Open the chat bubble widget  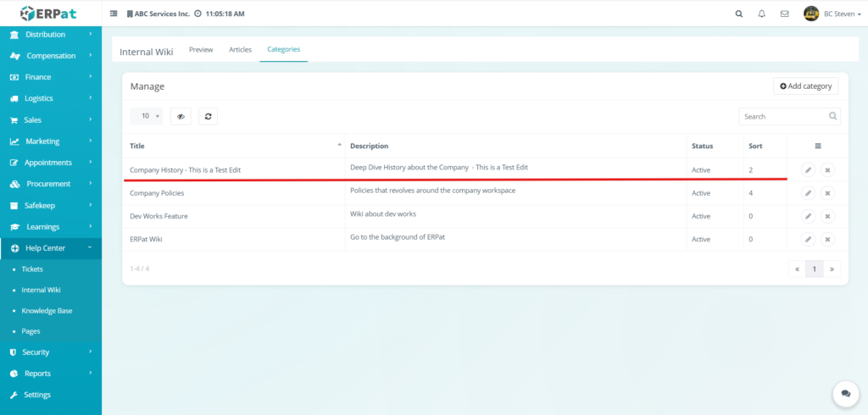pyautogui.click(x=845, y=394)
